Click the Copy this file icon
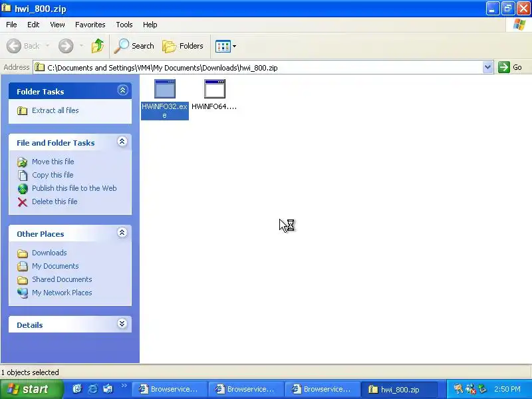The width and height of the screenshot is (532, 399). click(23, 176)
